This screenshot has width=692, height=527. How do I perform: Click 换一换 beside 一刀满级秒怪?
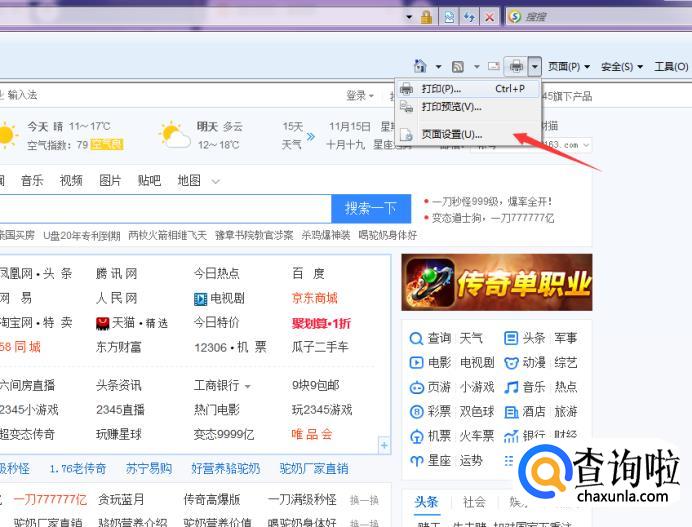tap(364, 500)
